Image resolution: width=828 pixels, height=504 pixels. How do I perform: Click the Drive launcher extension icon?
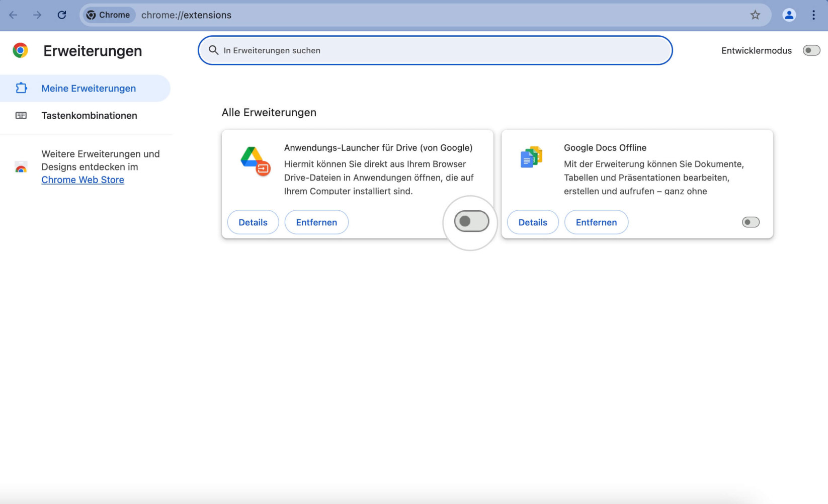coord(255,161)
